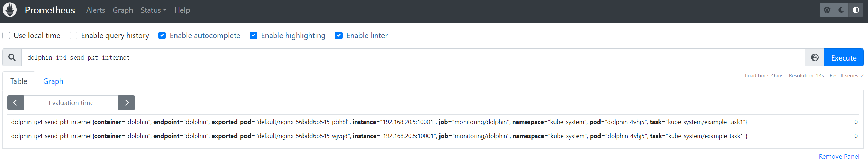The width and height of the screenshot is (868, 165).
Task: Uncheck Enable highlighting option
Action: point(253,35)
